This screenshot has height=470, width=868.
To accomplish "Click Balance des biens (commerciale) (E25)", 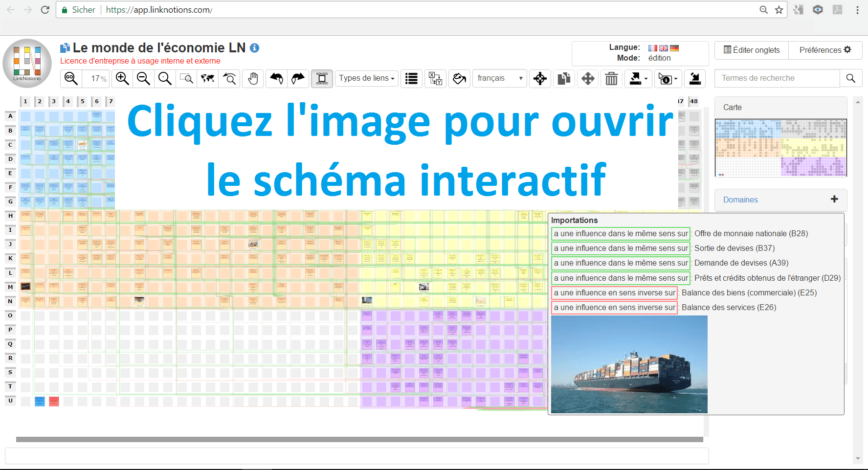I will (749, 292).
